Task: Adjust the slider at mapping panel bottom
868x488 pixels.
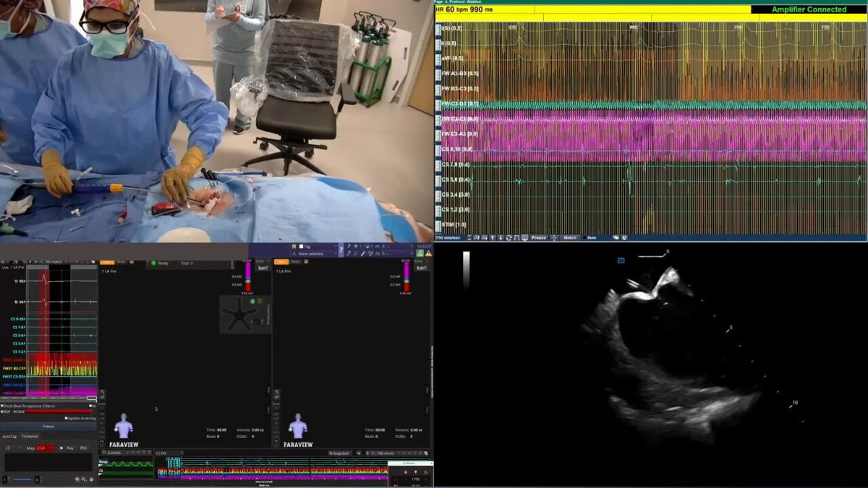Action: point(22,479)
